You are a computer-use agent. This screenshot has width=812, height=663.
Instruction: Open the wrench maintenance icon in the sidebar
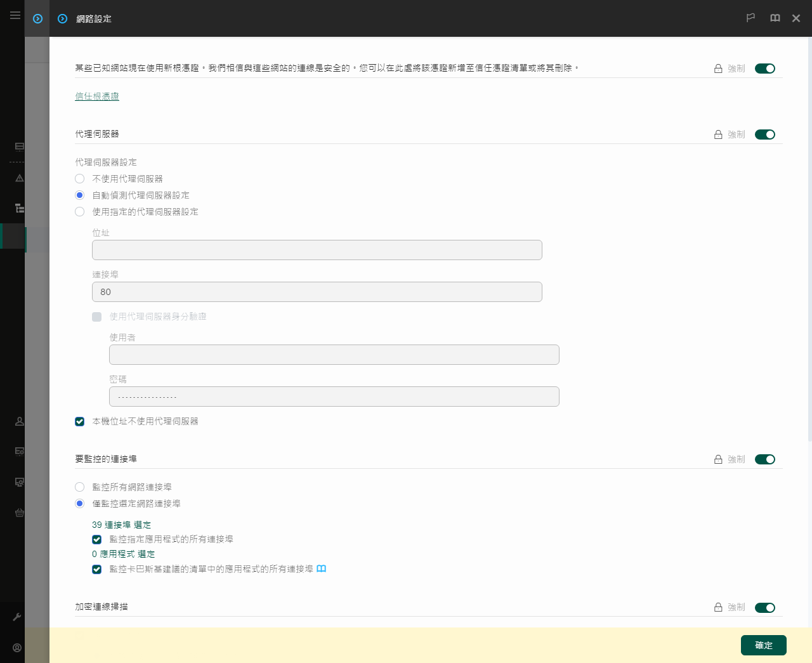tap(18, 616)
